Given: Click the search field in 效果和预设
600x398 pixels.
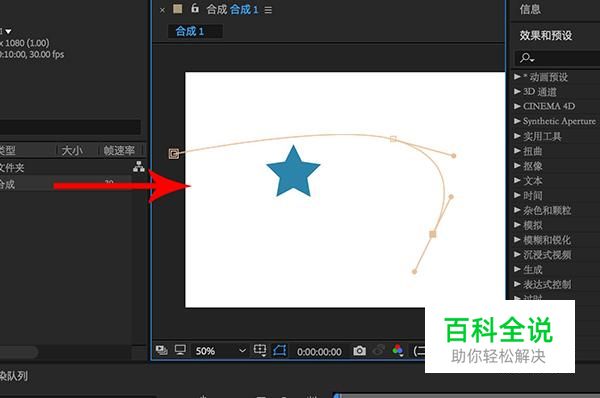Looking at the screenshot, I should pyautogui.click(x=557, y=58).
